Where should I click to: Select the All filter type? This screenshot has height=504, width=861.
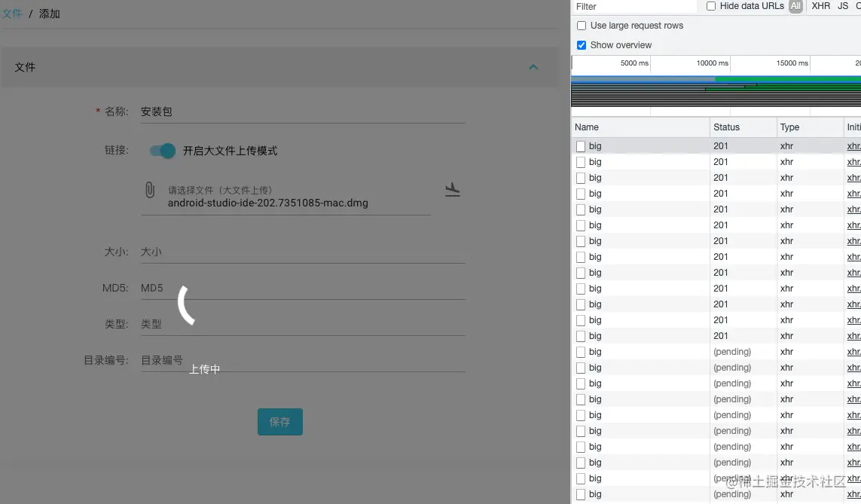click(x=795, y=6)
